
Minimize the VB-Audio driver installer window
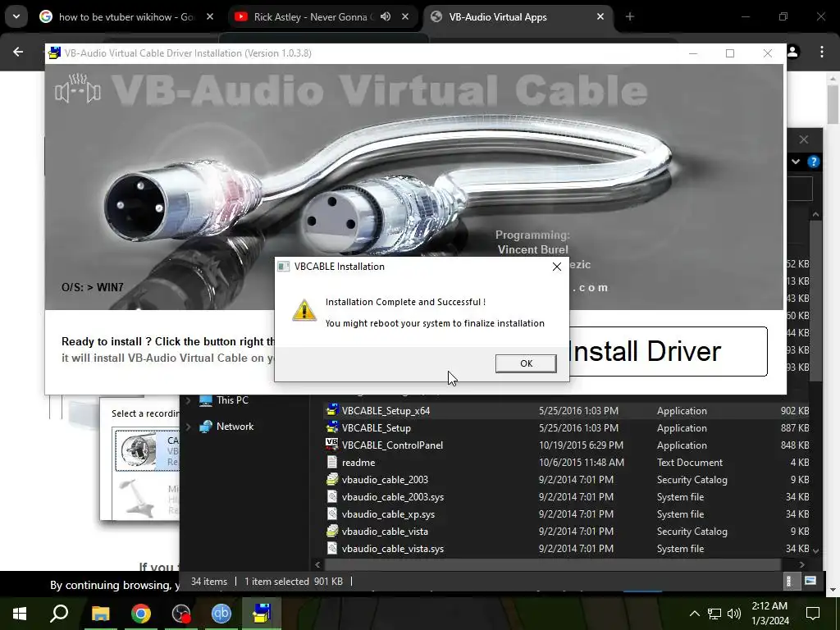[x=692, y=53]
